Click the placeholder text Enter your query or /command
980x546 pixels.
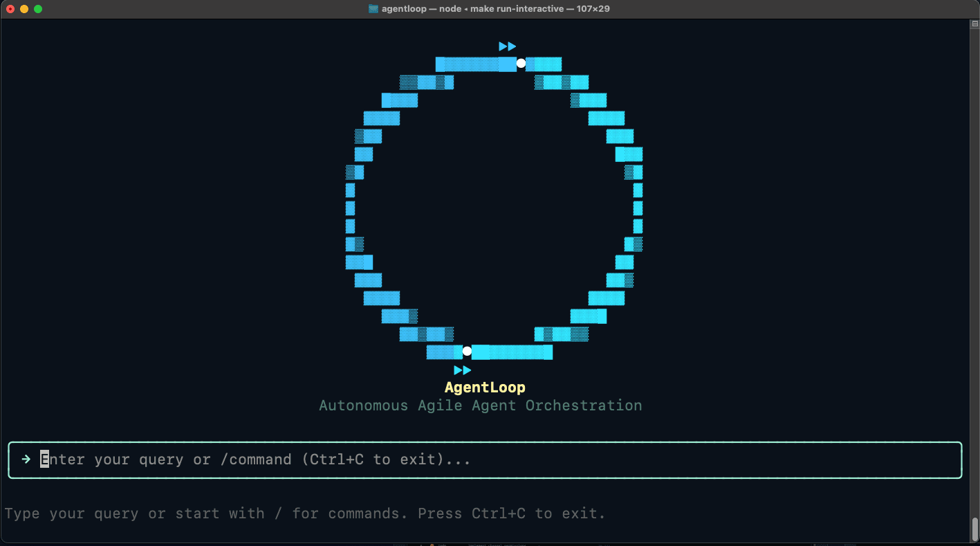[256, 459]
